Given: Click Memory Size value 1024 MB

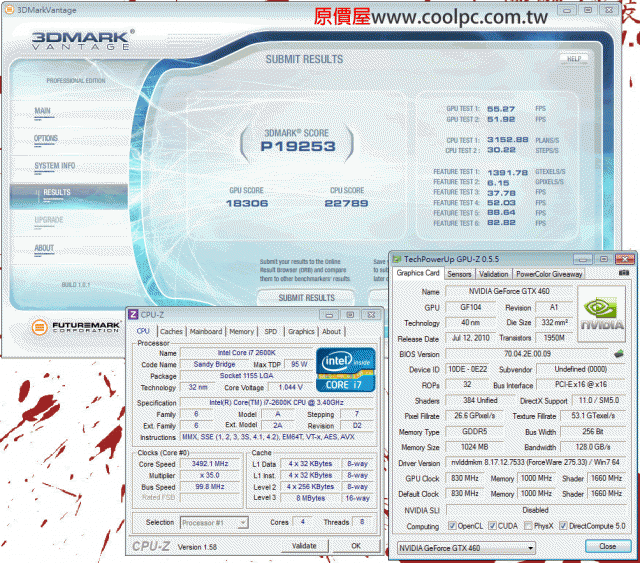Looking at the screenshot, I should pyautogui.click(x=474, y=447).
